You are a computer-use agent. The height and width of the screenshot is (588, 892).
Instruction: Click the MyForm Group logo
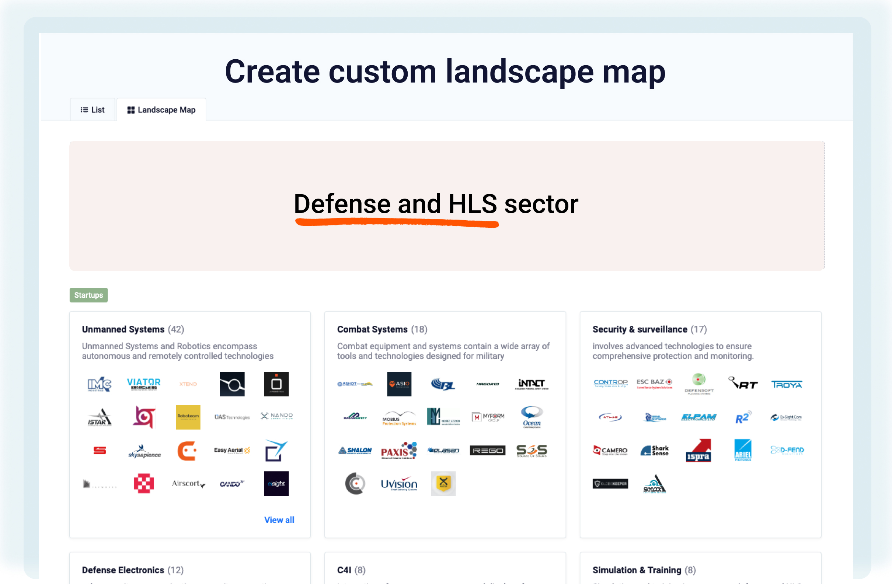[488, 417]
